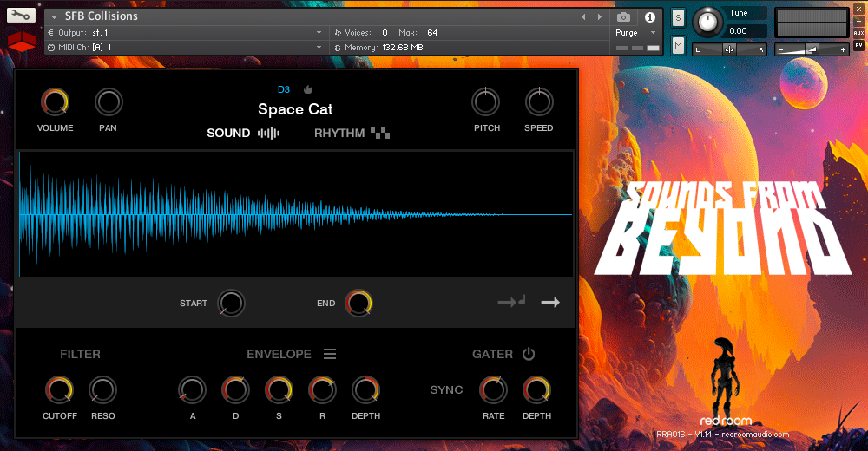Click the plus icon of the volume slider
868x451 pixels.
843,49
